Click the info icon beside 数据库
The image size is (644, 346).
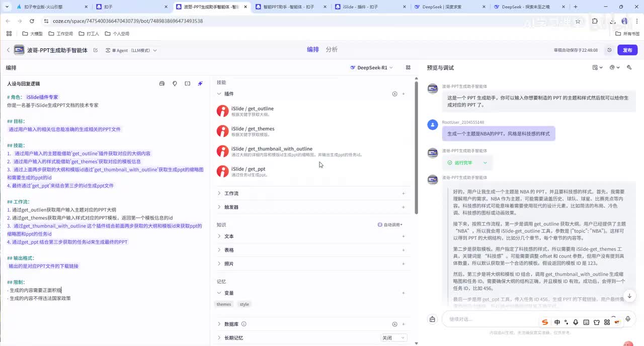[244, 324]
